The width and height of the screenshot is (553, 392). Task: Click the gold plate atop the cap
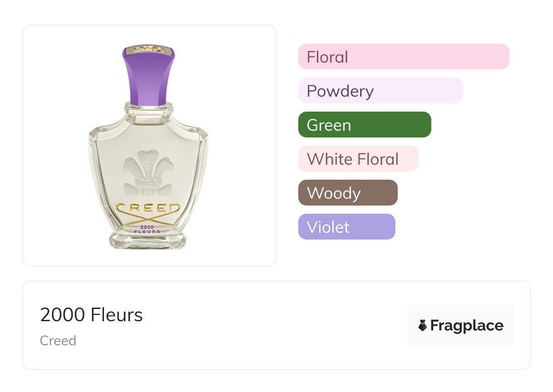point(148,49)
